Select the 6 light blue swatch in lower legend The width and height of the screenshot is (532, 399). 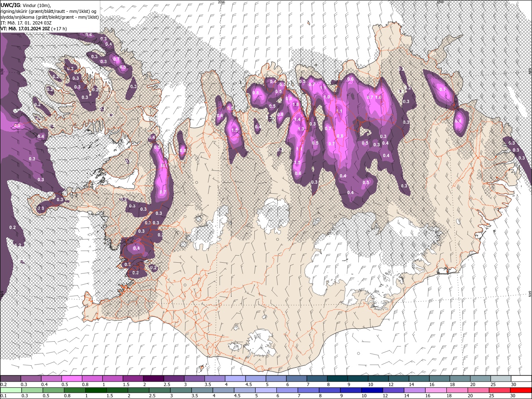287,390
